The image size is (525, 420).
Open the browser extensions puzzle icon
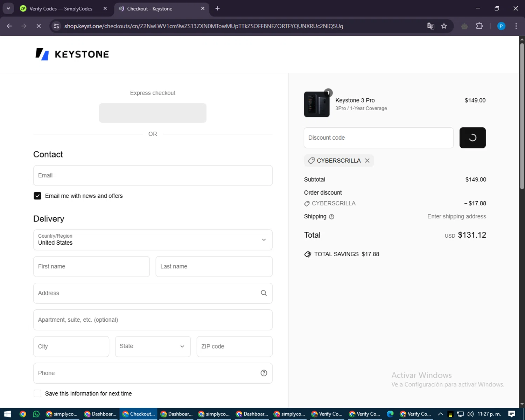click(479, 26)
